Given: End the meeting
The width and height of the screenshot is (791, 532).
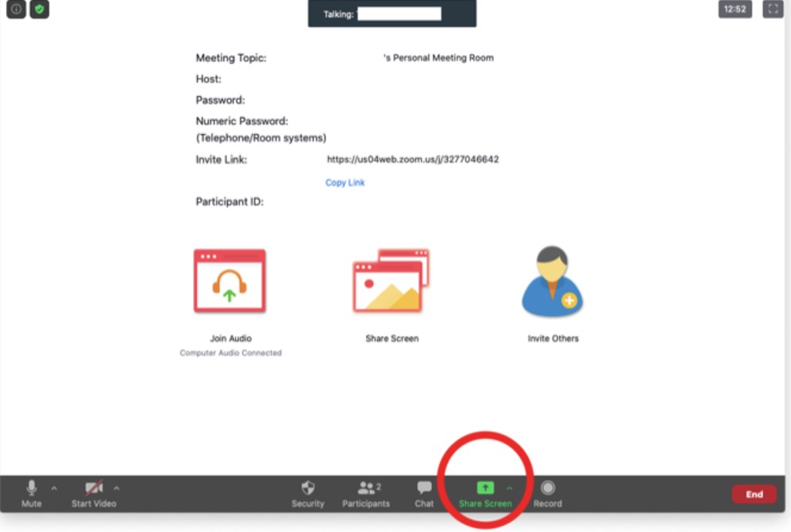Looking at the screenshot, I should point(754,494).
